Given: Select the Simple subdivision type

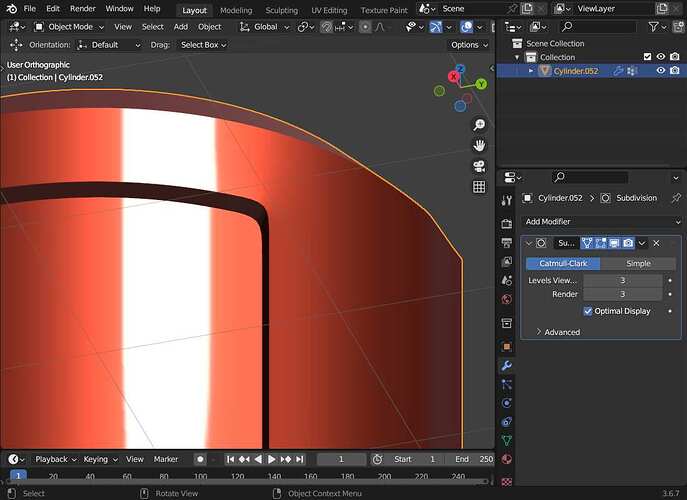Looking at the screenshot, I should coord(638,263).
